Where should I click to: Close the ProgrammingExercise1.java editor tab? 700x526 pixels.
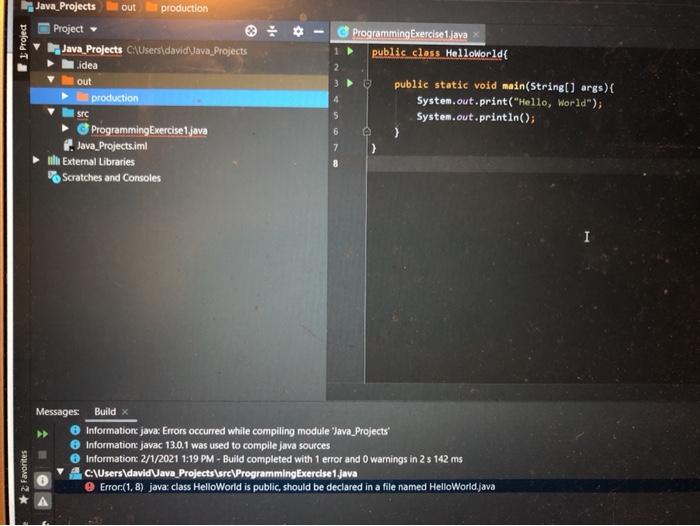(x=476, y=34)
